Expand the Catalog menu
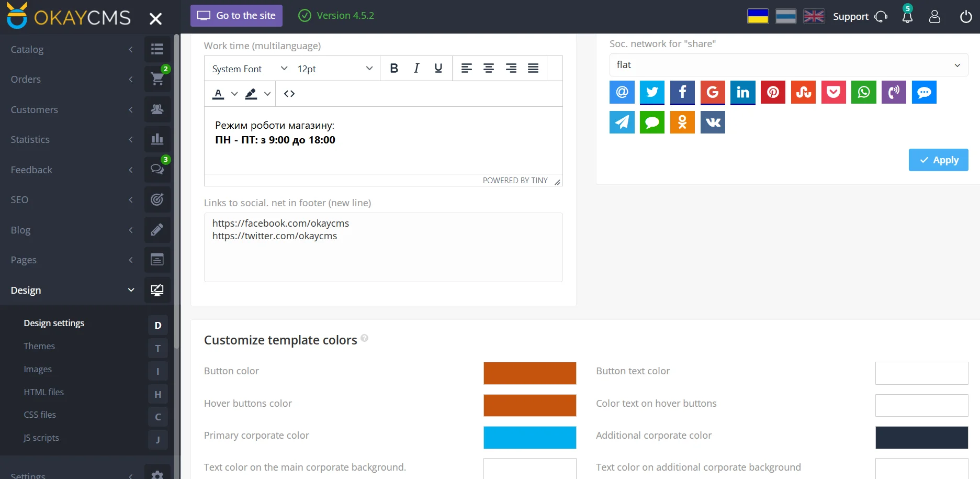 [72, 49]
